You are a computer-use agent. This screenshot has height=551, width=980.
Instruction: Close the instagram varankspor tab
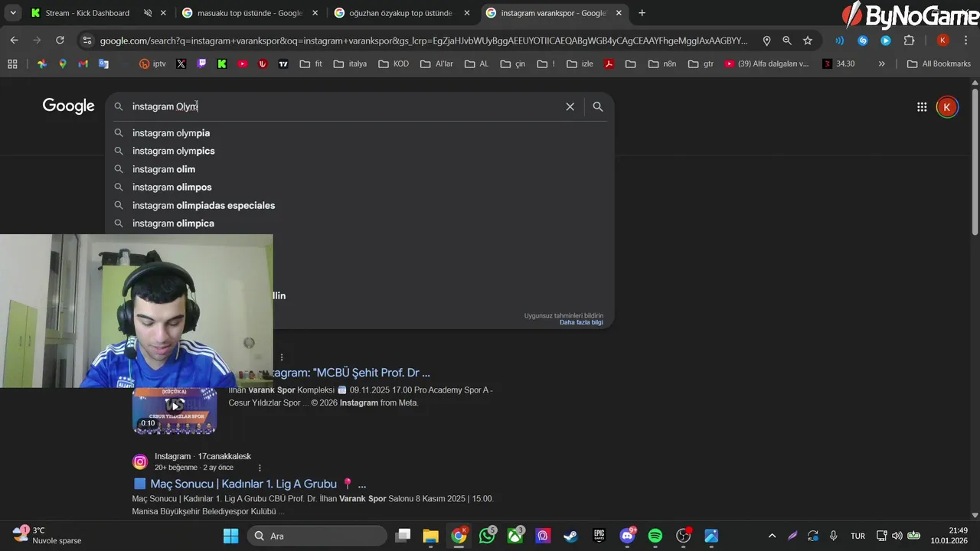[x=619, y=13]
